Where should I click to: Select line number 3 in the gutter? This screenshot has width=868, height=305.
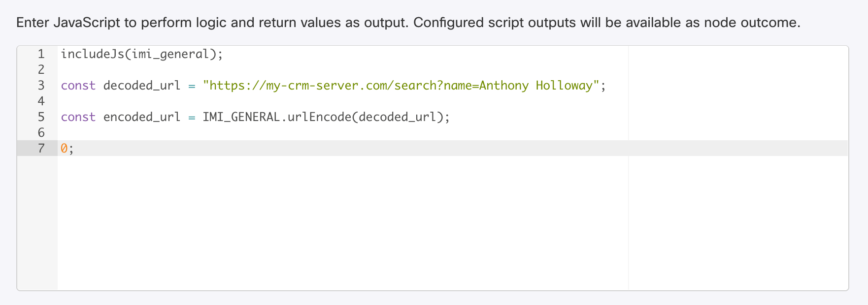click(x=41, y=86)
